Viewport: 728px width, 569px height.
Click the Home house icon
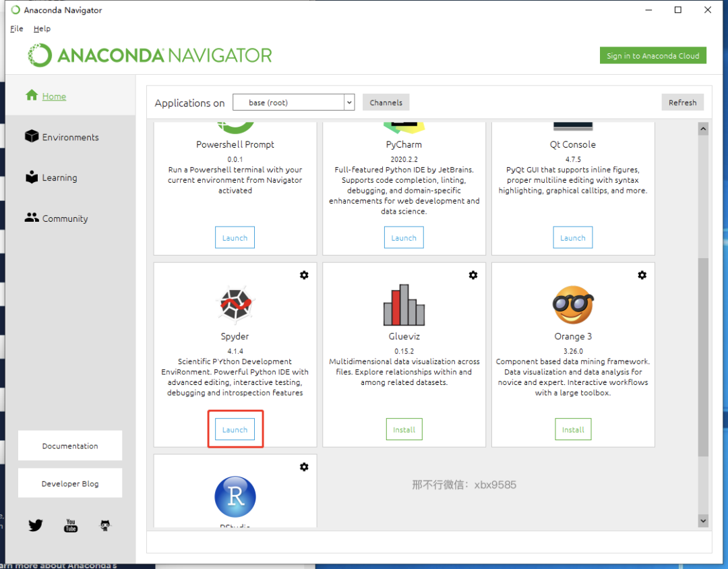click(x=32, y=95)
